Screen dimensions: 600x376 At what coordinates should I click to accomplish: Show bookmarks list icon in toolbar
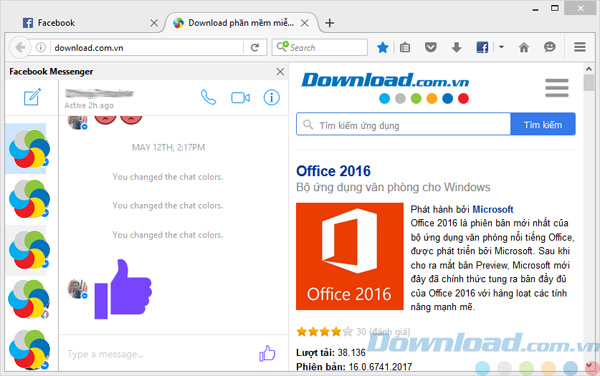pyautogui.click(x=405, y=47)
